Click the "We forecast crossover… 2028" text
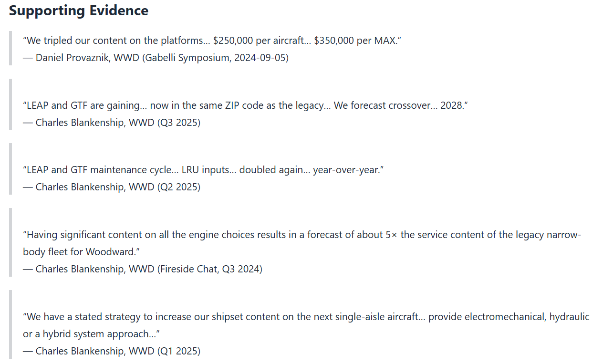The image size is (603, 364). (x=400, y=105)
